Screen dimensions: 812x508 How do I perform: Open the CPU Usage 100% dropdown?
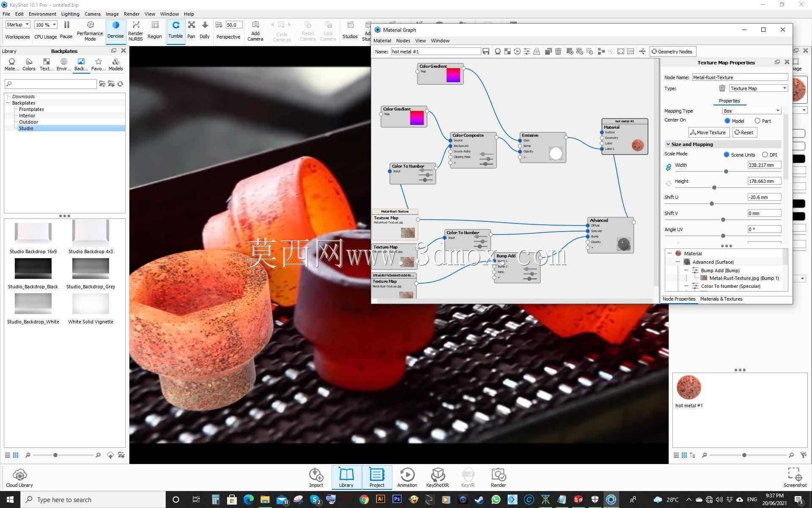46,25
